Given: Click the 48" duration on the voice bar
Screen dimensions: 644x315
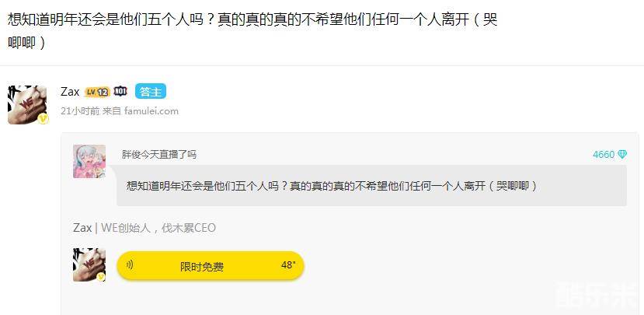Looking at the screenshot, I should 288,265.
